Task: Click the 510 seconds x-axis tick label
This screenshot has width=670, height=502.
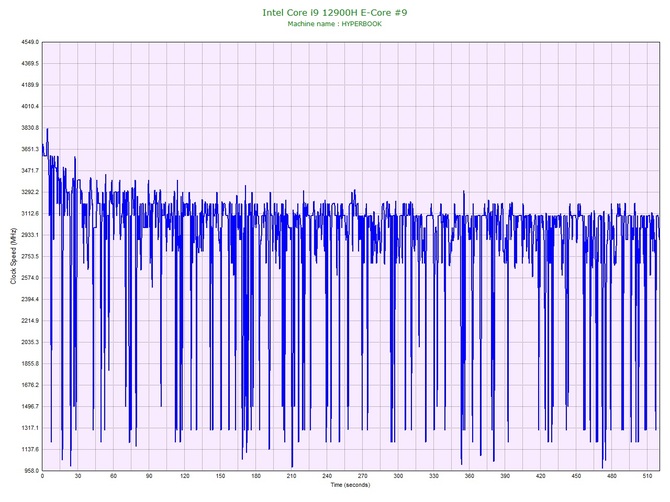Action: point(647,476)
